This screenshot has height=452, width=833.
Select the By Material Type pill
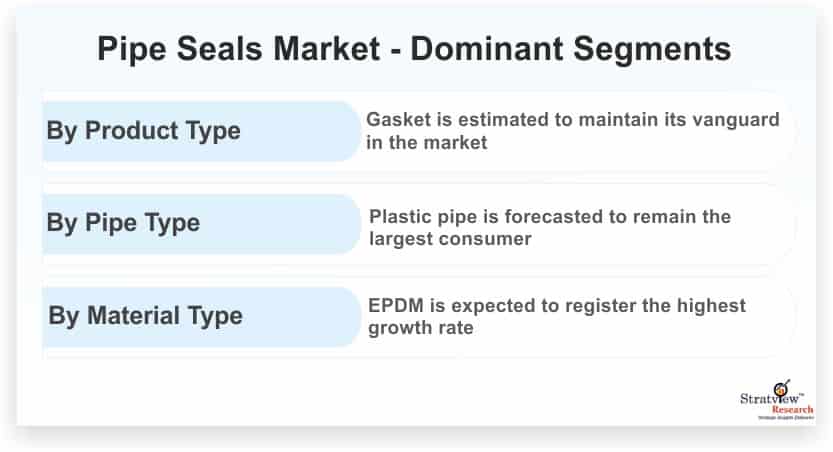[201, 317]
